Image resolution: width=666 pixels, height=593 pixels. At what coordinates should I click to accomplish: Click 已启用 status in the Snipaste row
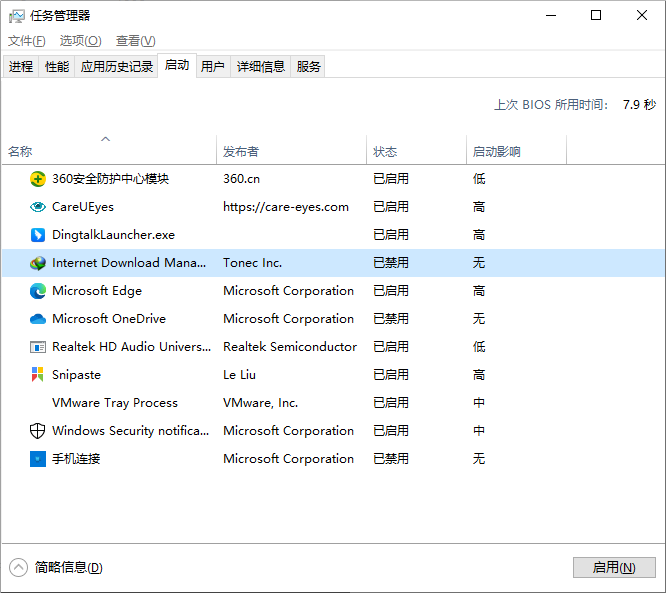391,375
